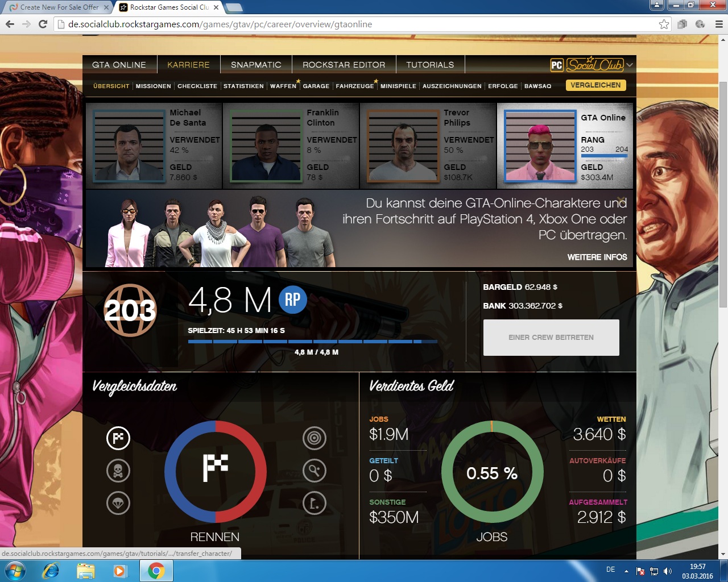Select the Franklin Clinton character card
728x582 pixels.
click(291, 145)
